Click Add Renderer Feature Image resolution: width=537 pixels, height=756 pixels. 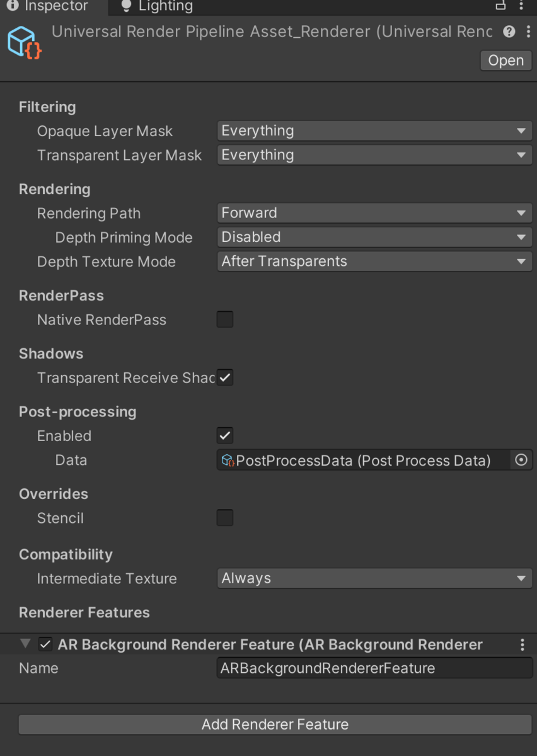[x=275, y=724]
